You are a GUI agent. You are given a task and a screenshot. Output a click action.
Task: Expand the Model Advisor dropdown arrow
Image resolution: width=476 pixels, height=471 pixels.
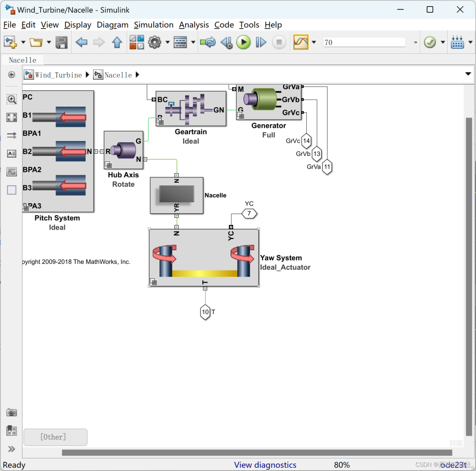point(443,42)
